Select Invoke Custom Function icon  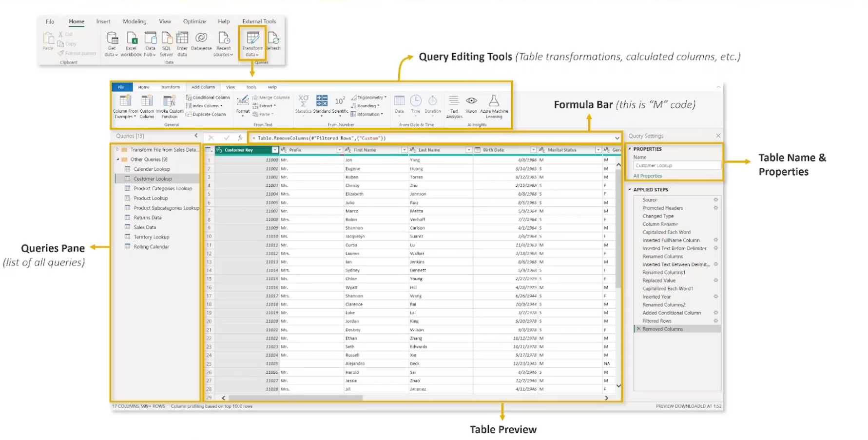[169, 101]
